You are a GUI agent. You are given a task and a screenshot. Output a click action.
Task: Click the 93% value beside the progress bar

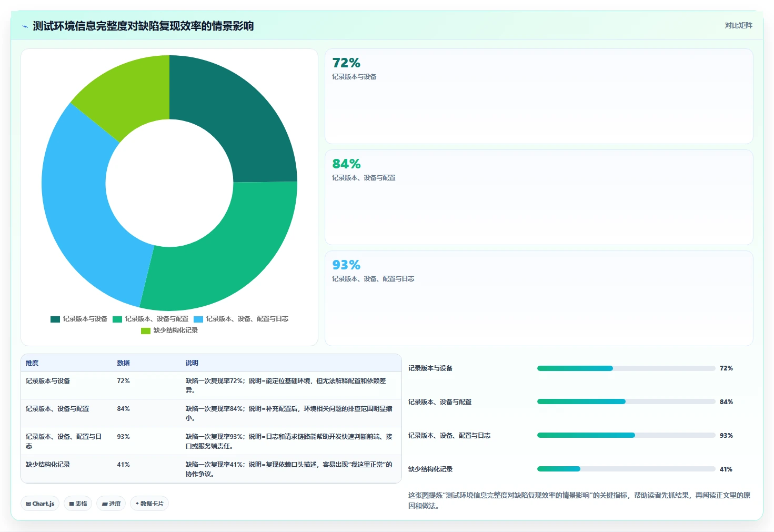click(x=726, y=436)
